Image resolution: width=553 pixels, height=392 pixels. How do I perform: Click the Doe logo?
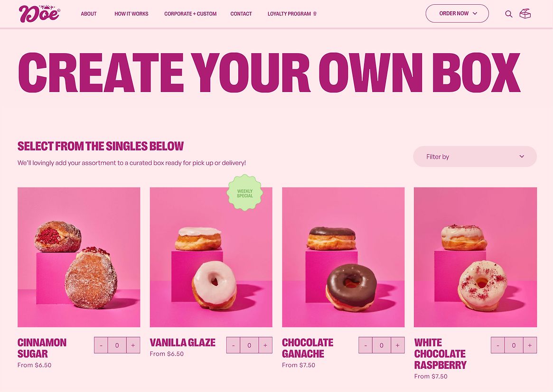tap(39, 14)
